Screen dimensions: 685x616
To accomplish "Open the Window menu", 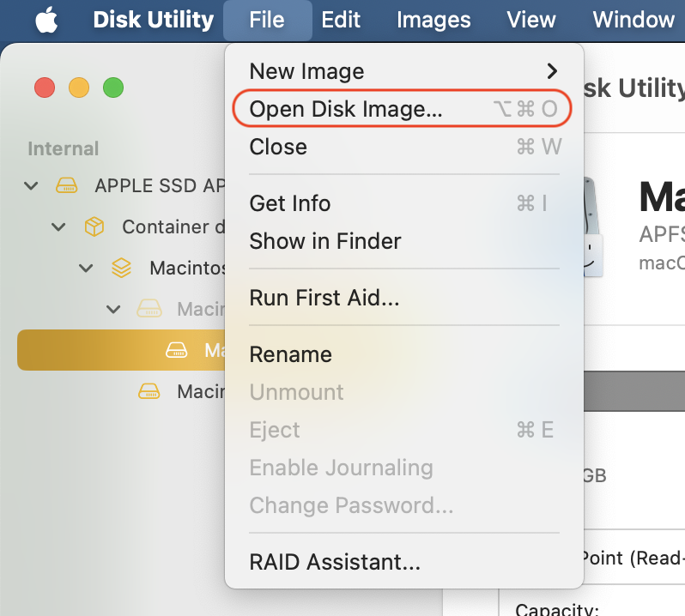I will pyautogui.click(x=633, y=20).
